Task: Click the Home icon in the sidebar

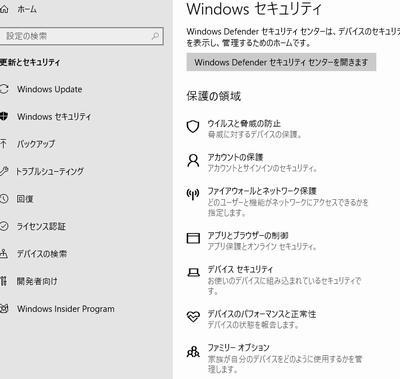Action: click(4, 9)
